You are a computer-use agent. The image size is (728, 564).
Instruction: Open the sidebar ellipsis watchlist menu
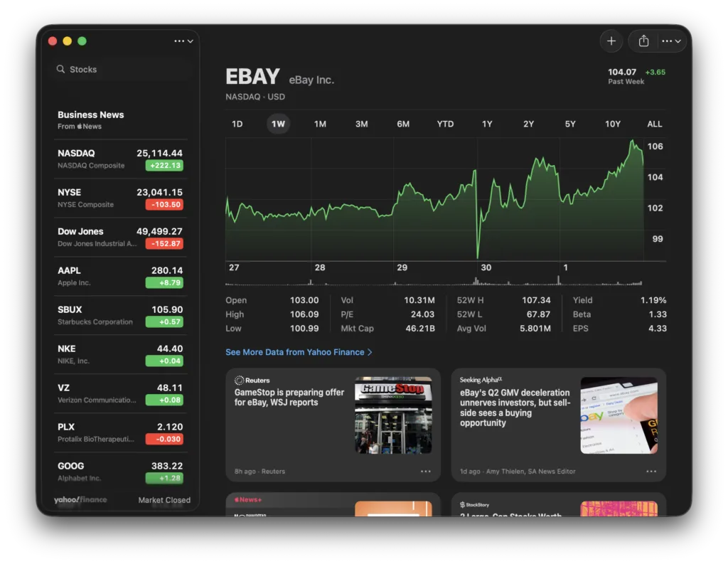[x=183, y=41]
